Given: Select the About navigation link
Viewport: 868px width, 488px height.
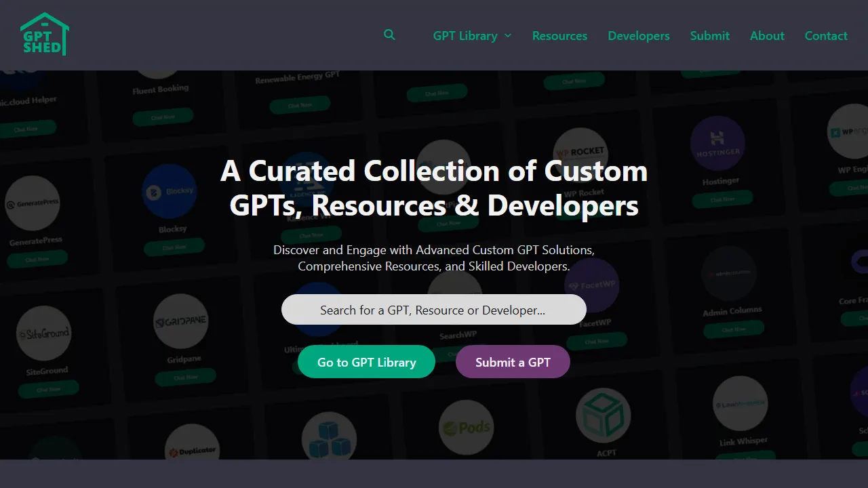Looking at the screenshot, I should tap(767, 35).
